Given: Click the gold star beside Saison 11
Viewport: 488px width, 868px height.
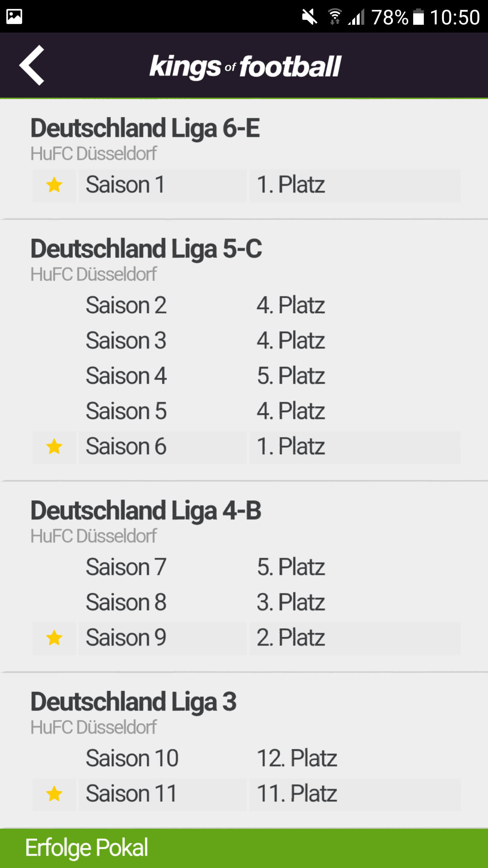Looking at the screenshot, I should coord(54,794).
